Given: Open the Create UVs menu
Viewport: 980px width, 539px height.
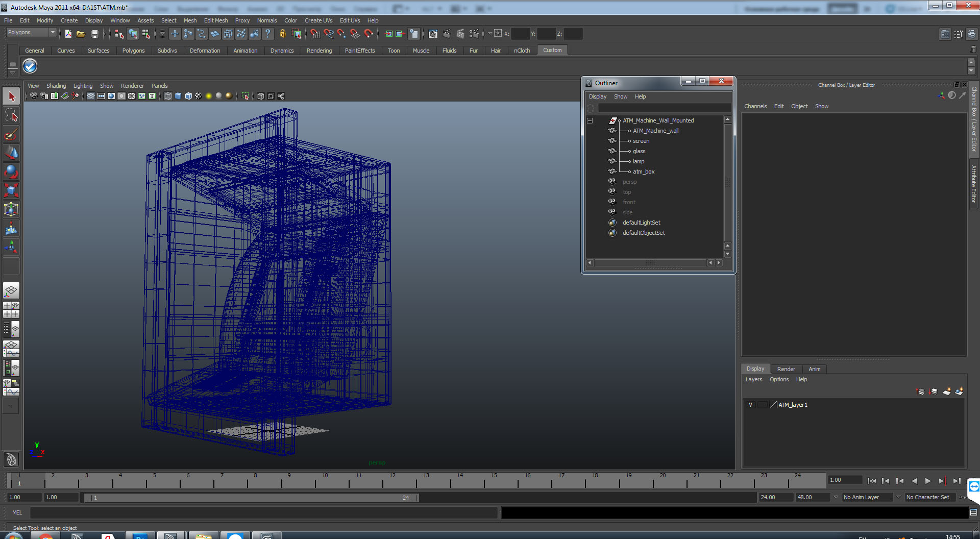Looking at the screenshot, I should pos(318,20).
